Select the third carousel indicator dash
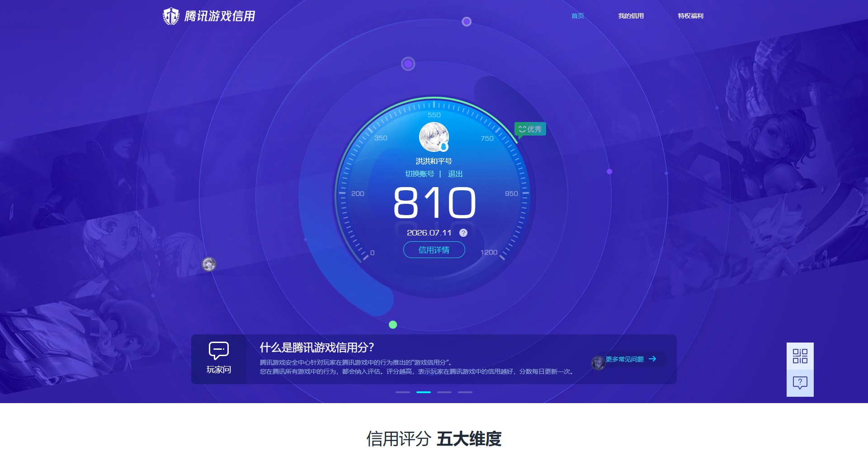Screen dimensions: 868x451 click(x=444, y=392)
